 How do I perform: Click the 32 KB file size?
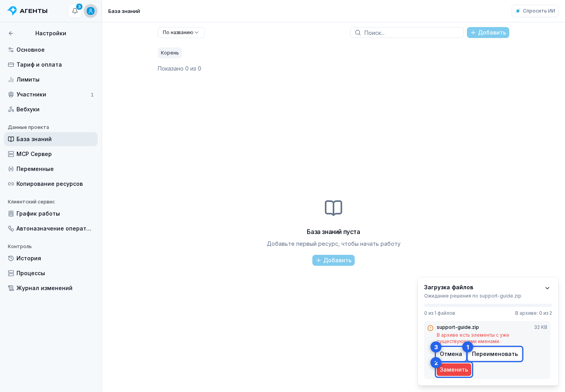(541, 327)
